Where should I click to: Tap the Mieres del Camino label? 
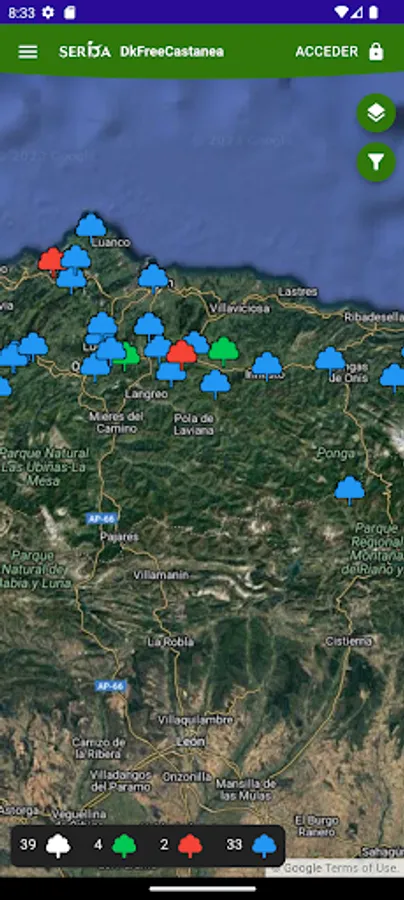point(116,422)
